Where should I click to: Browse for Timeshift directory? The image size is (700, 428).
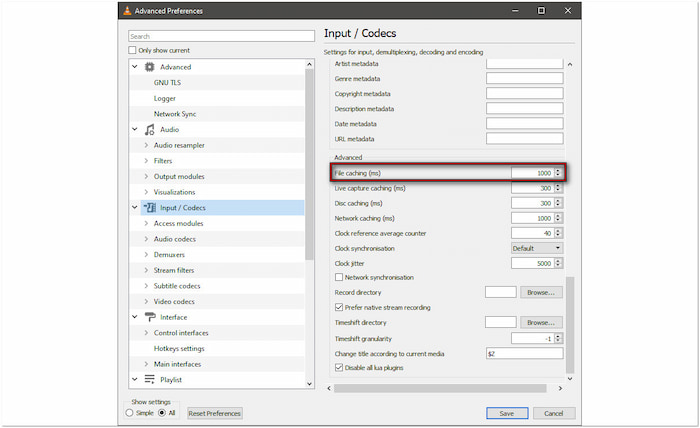coord(541,322)
